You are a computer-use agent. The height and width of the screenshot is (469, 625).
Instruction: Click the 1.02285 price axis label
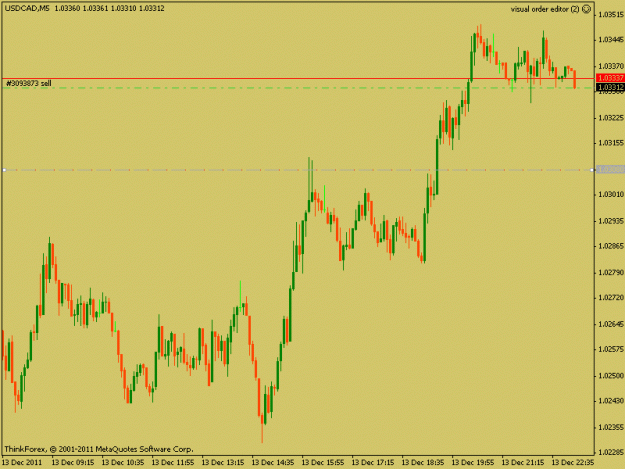coord(611,452)
